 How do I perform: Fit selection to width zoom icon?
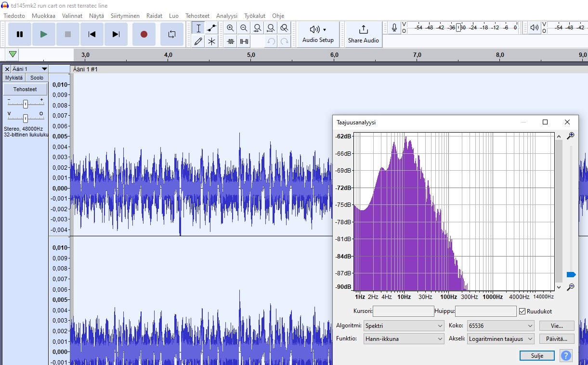pyautogui.click(x=258, y=28)
